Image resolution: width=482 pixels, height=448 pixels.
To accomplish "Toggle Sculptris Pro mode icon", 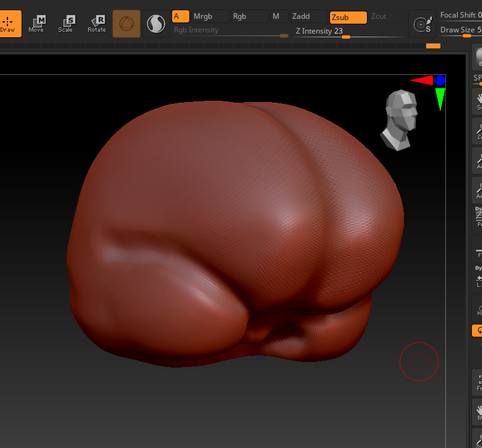I will click(156, 24).
